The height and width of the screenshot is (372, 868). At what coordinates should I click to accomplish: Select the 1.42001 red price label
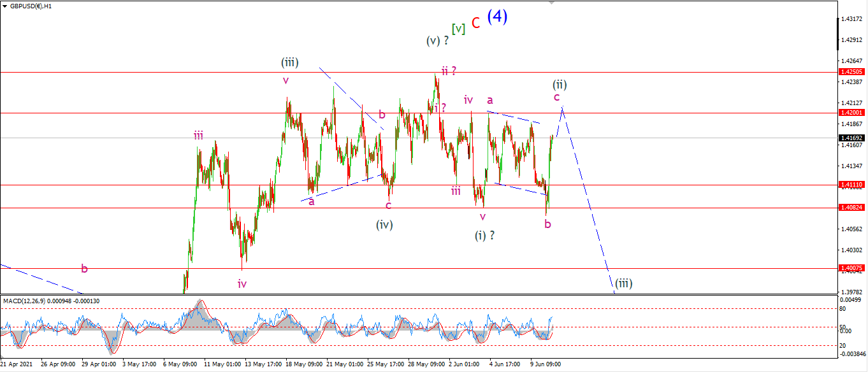[x=851, y=113]
